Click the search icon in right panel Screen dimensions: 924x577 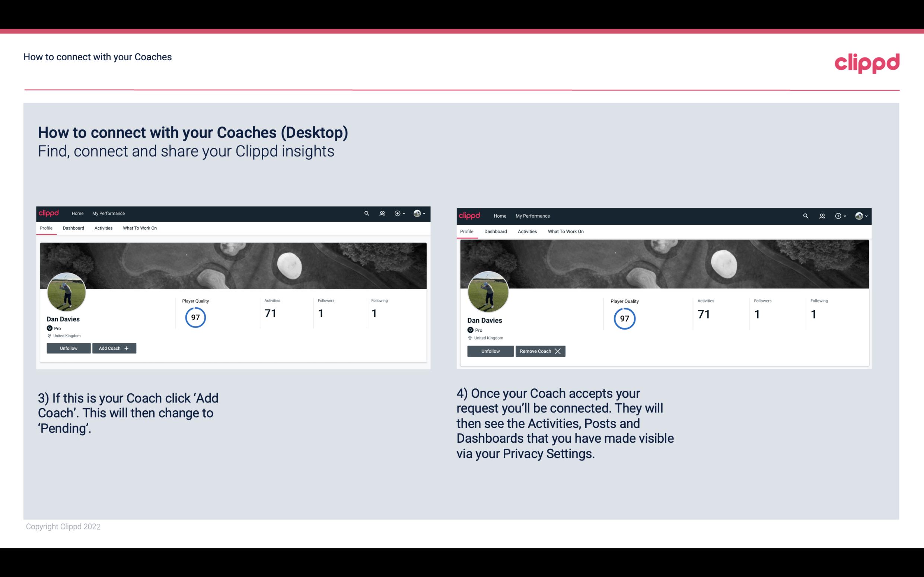coord(806,215)
